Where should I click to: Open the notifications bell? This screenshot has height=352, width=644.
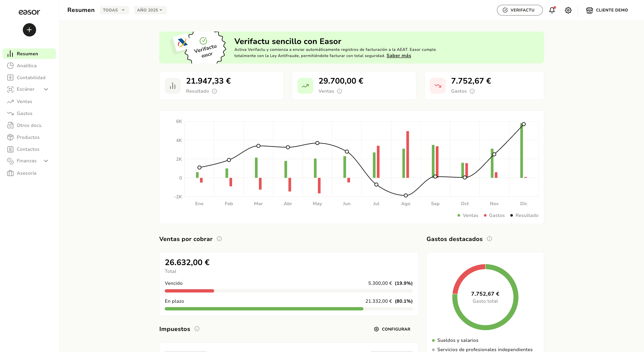552,10
